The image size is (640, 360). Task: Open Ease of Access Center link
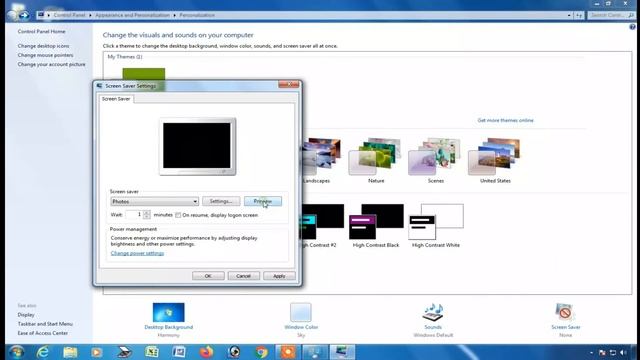point(42,333)
